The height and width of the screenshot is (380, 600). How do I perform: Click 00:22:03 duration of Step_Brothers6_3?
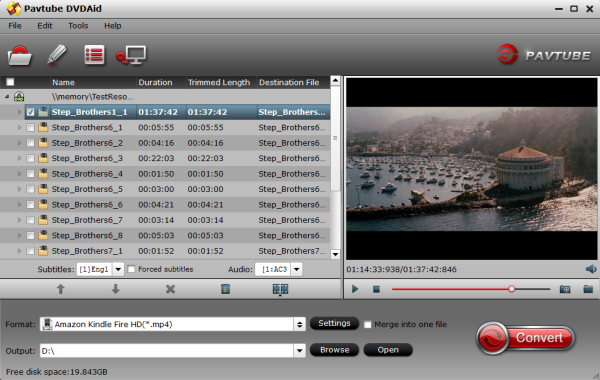click(x=156, y=158)
